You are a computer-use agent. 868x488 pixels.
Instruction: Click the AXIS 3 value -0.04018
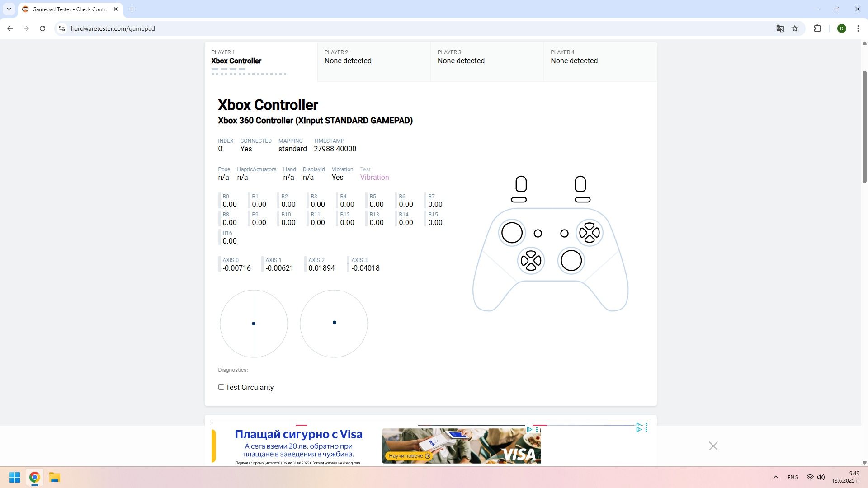365,268
